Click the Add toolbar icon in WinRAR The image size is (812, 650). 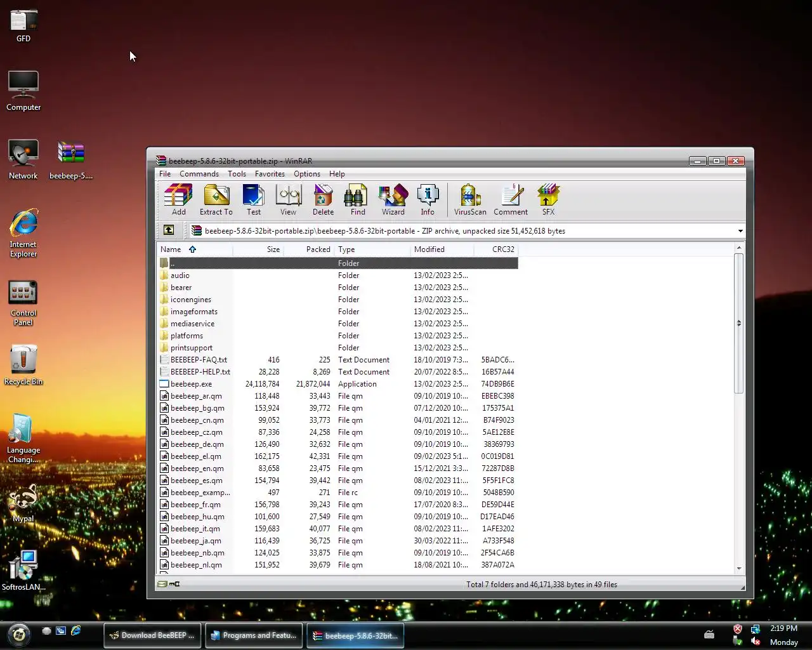[178, 200]
